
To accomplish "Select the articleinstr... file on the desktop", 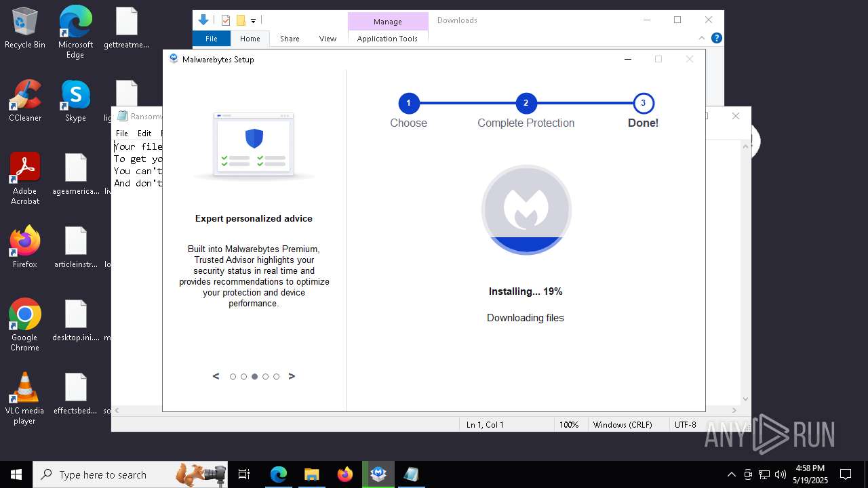I will (x=76, y=247).
